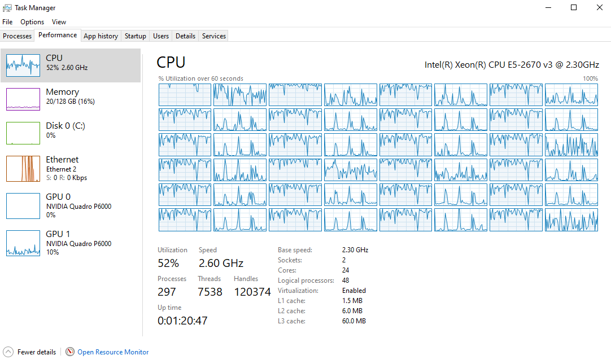The height and width of the screenshot is (364, 611).
Task: Open GPU 0 Quadro P6000 sidebar icon
Action: coord(23,205)
